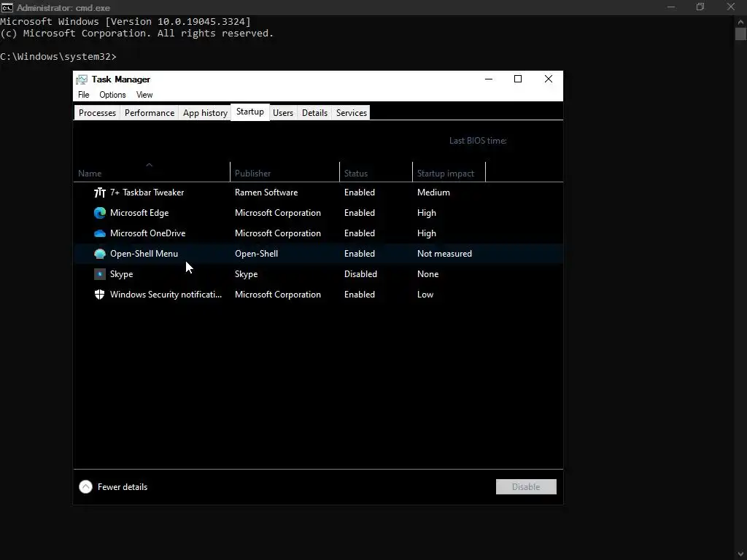The image size is (747, 560).
Task: Click the Medium startup impact value
Action: click(433, 192)
